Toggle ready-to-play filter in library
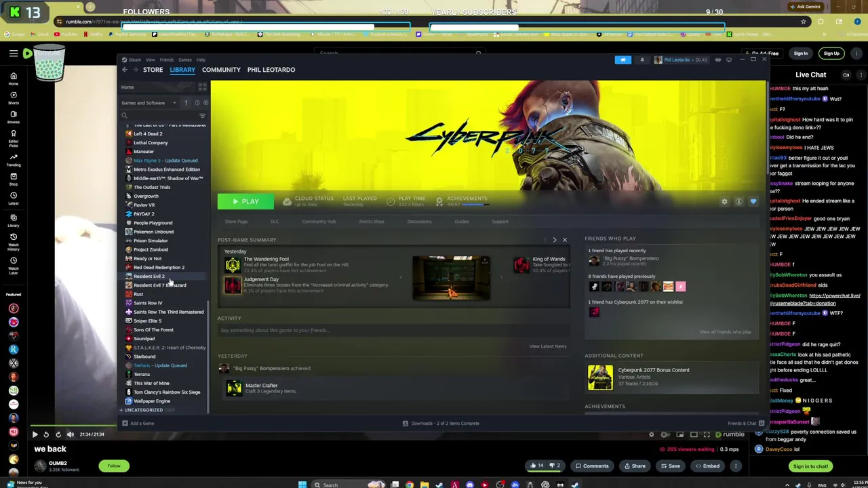The height and width of the screenshot is (488, 868). point(205,103)
